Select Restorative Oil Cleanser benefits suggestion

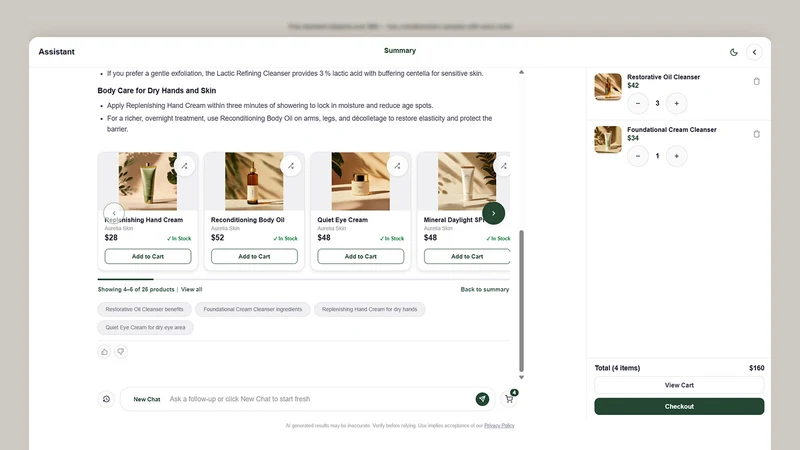[144, 309]
